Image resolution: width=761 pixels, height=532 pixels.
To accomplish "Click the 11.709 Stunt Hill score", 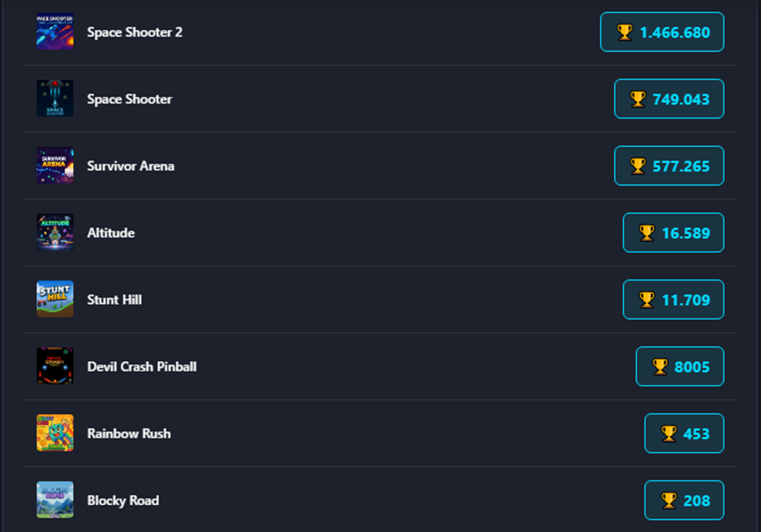I will pos(673,299).
